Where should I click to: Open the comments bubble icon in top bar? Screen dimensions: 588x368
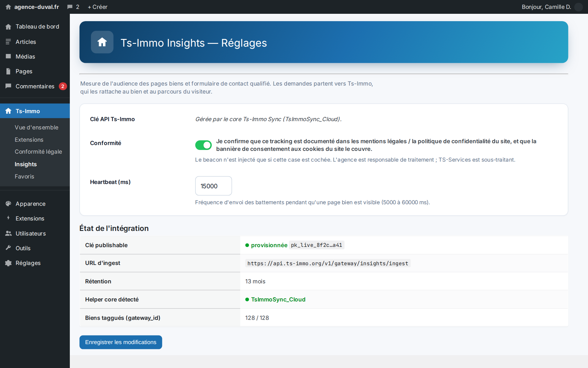(x=70, y=7)
